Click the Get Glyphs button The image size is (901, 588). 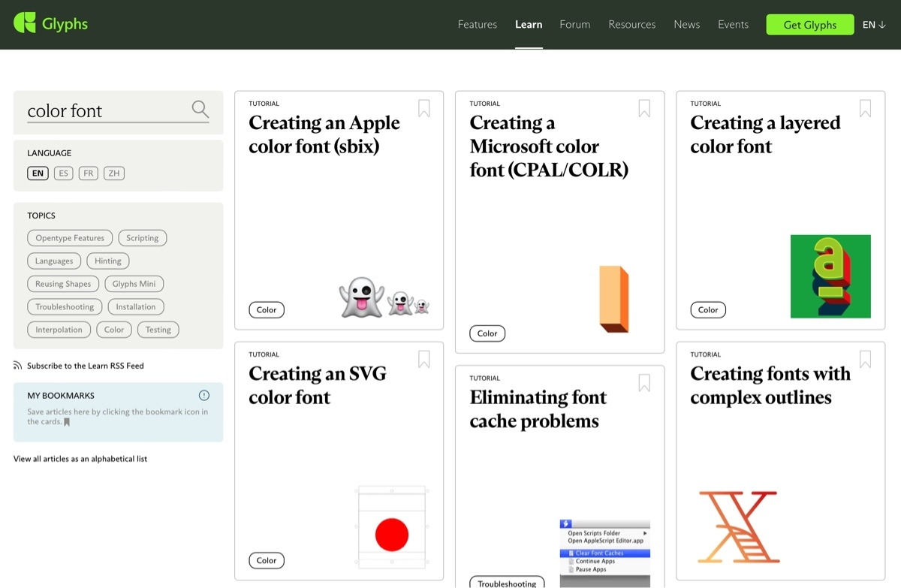pos(810,25)
